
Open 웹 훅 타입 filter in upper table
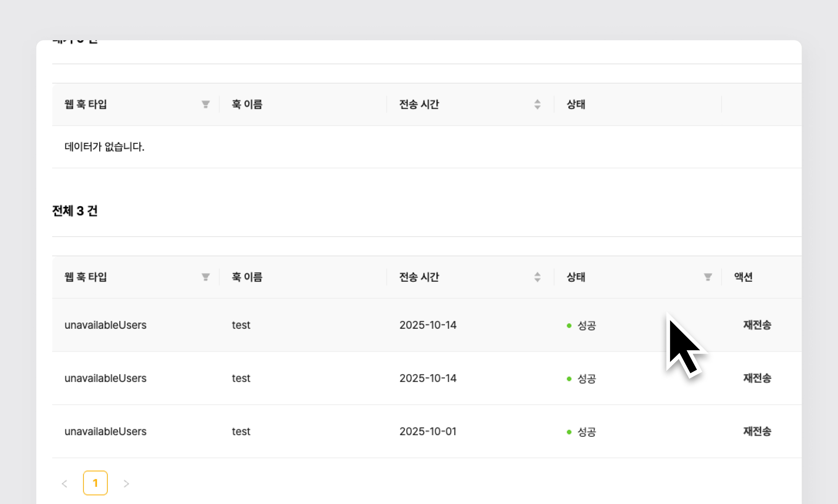205,104
